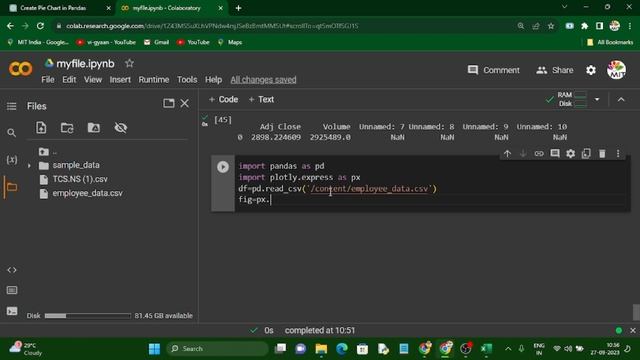
Task: Add a new Text cell
Action: pyautogui.click(x=261, y=99)
